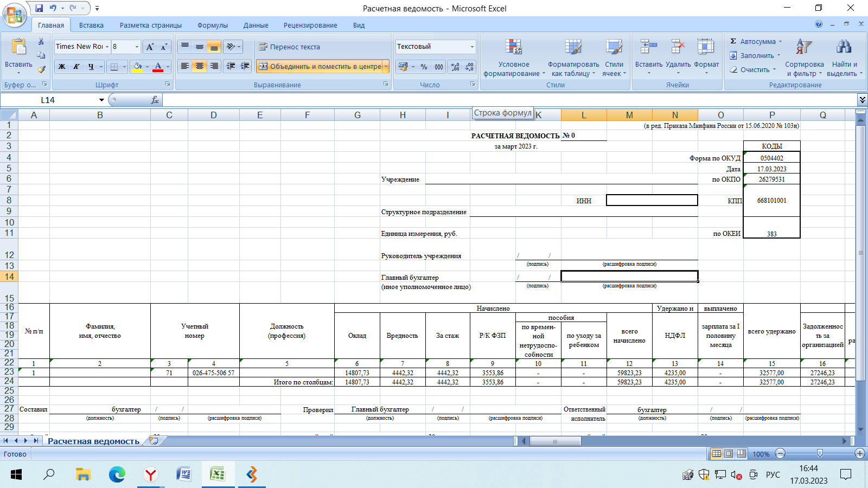Open font size dropdown

[137, 47]
